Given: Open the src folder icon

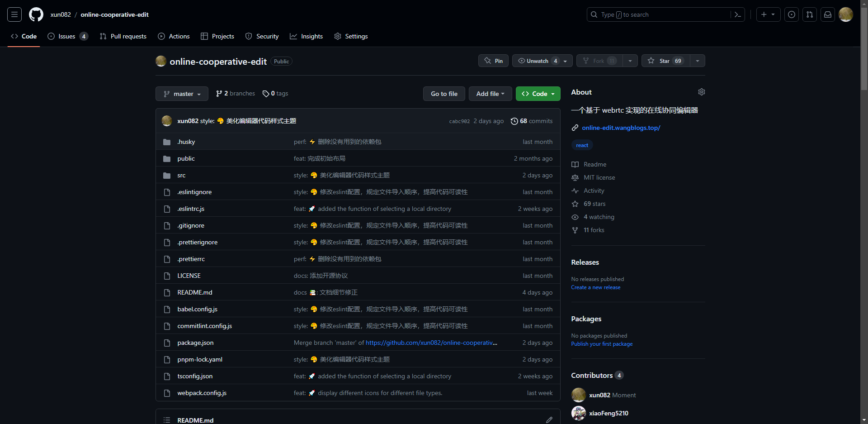Looking at the screenshot, I should pyautogui.click(x=167, y=175).
